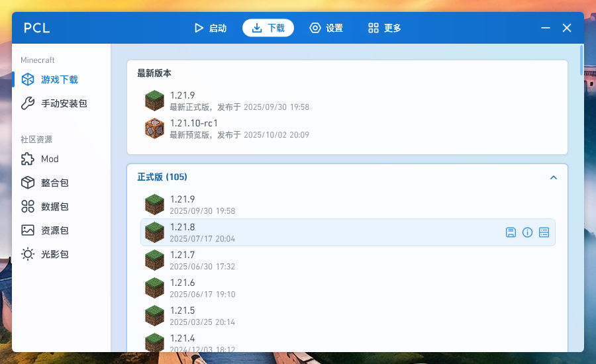Open the Mod section with the puzzle icon
This screenshot has width=596, height=364.
pyautogui.click(x=50, y=159)
